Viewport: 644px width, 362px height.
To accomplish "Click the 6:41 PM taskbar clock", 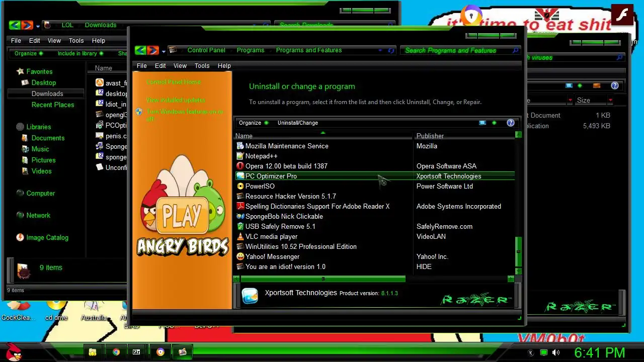I will (x=600, y=352).
